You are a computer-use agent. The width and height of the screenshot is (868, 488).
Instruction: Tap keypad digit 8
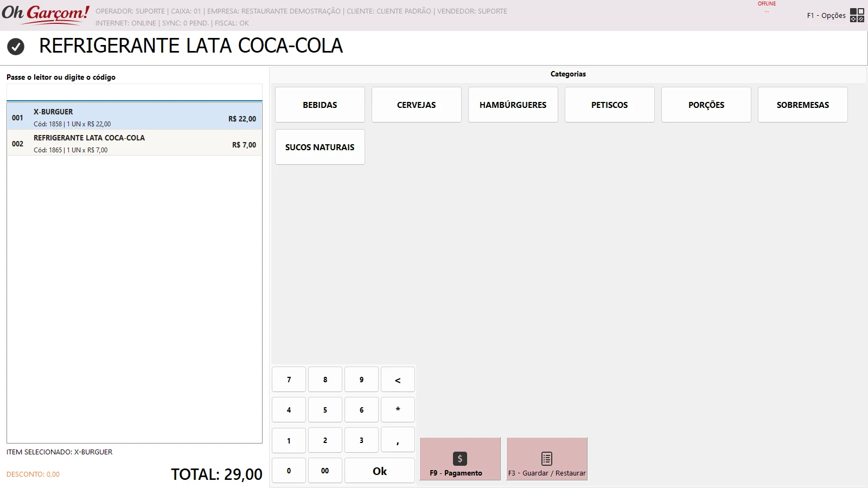point(325,380)
